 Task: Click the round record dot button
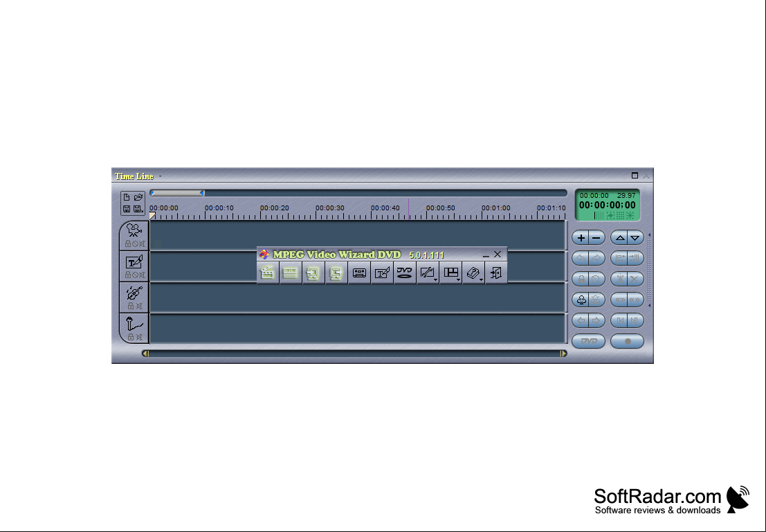click(x=627, y=341)
